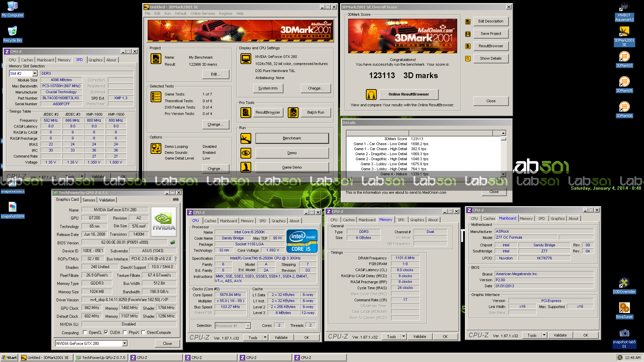Viewport: 644px width, 362px height.
Task: Open RivaTuner desktop shortcut
Action: [x=624, y=311]
